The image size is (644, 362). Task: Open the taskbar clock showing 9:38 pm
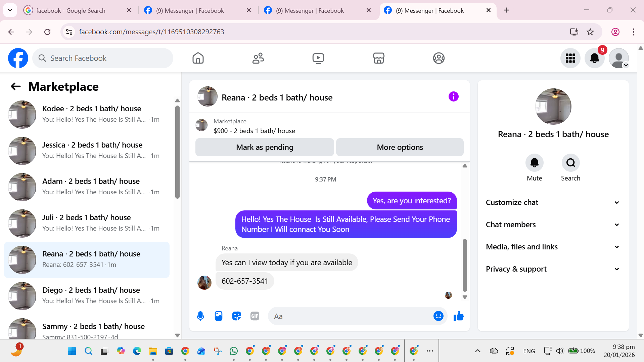pos(619,351)
